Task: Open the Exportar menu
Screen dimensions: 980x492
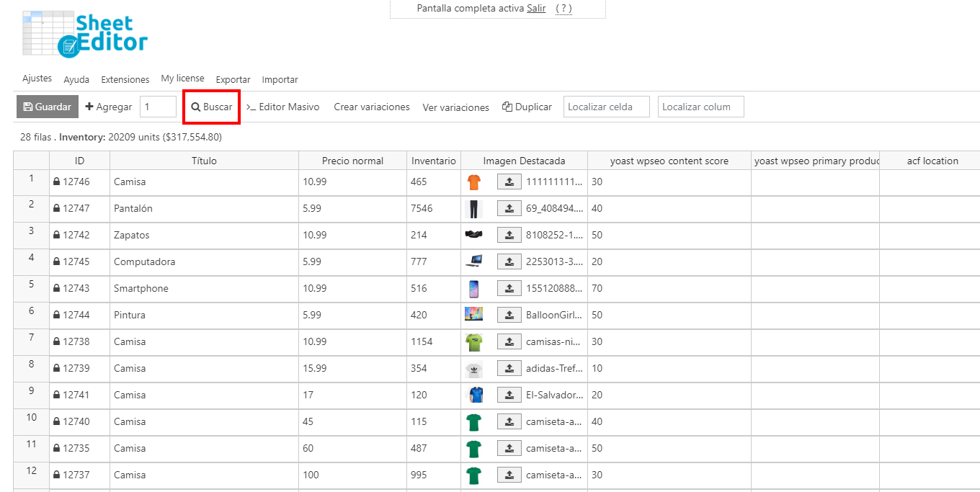Action: 233,79
